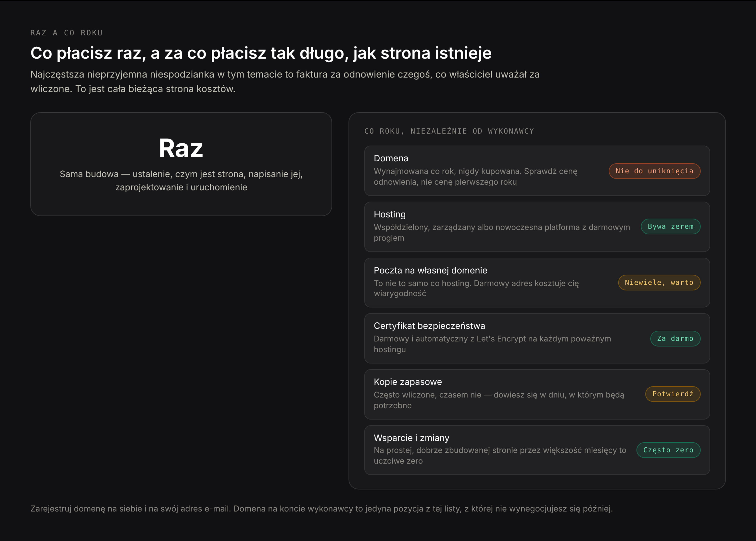This screenshot has height=541, width=756.
Task: Select the 'Potwierdź' badge on Kopie zapasowe
Action: click(x=673, y=394)
